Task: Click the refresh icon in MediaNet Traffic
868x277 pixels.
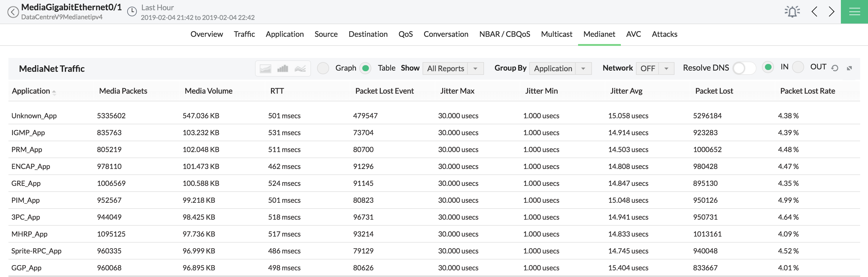Action: pyautogui.click(x=835, y=68)
